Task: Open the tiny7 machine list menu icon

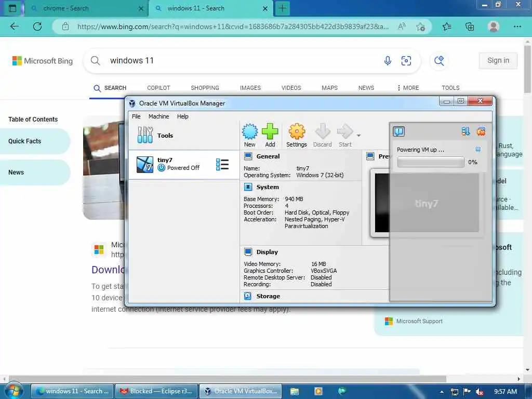Action: [x=222, y=165]
